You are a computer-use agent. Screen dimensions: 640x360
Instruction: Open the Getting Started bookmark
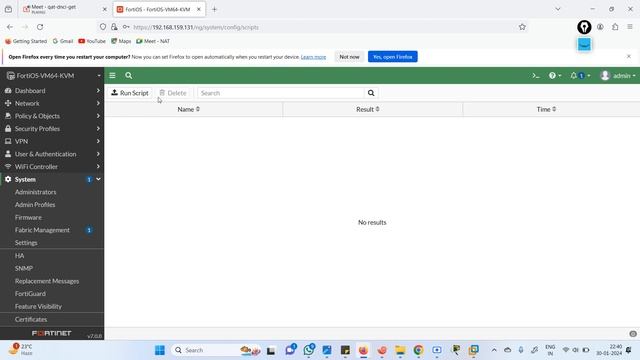pos(26,41)
